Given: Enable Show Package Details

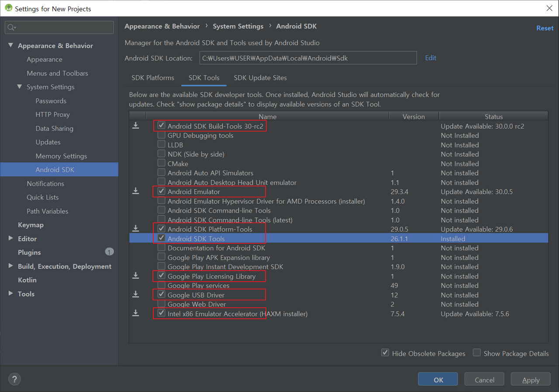Looking at the screenshot, I should 477,353.
